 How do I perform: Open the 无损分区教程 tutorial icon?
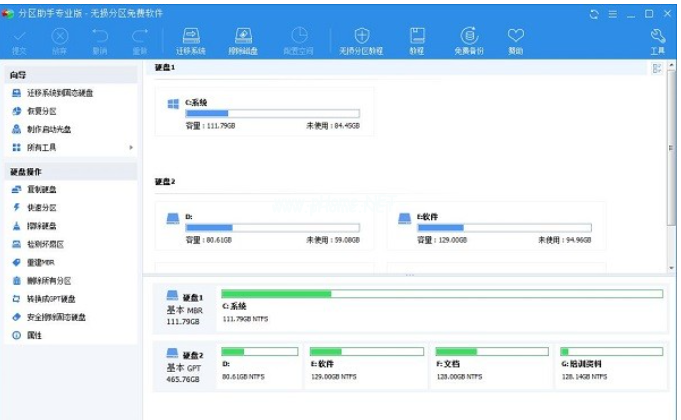(362, 40)
